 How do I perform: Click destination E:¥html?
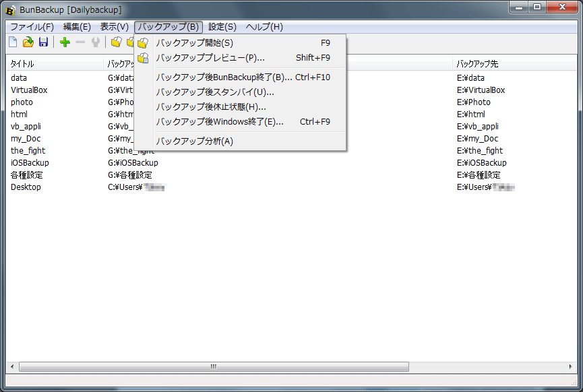[x=471, y=115]
